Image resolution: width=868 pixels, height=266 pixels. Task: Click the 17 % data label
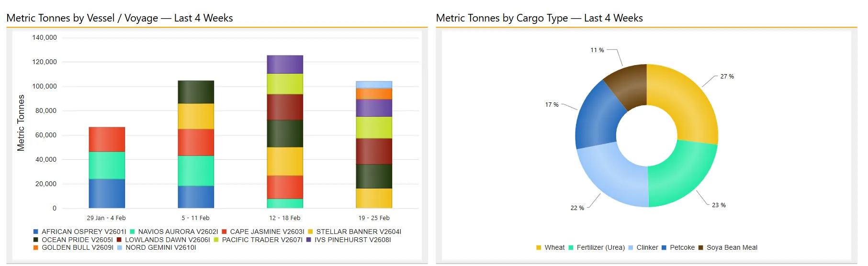click(x=552, y=105)
